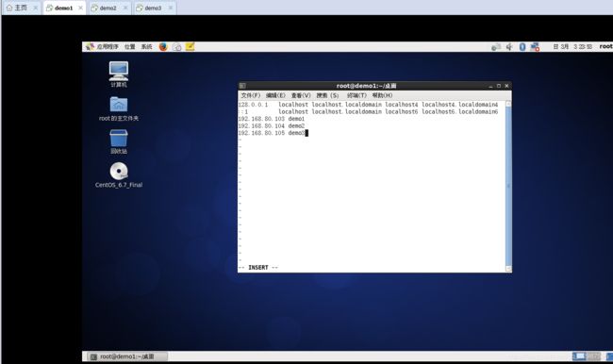Click the terminal title bar 'root@demo1:~/桌面'
The image size is (613, 364).
click(x=366, y=86)
